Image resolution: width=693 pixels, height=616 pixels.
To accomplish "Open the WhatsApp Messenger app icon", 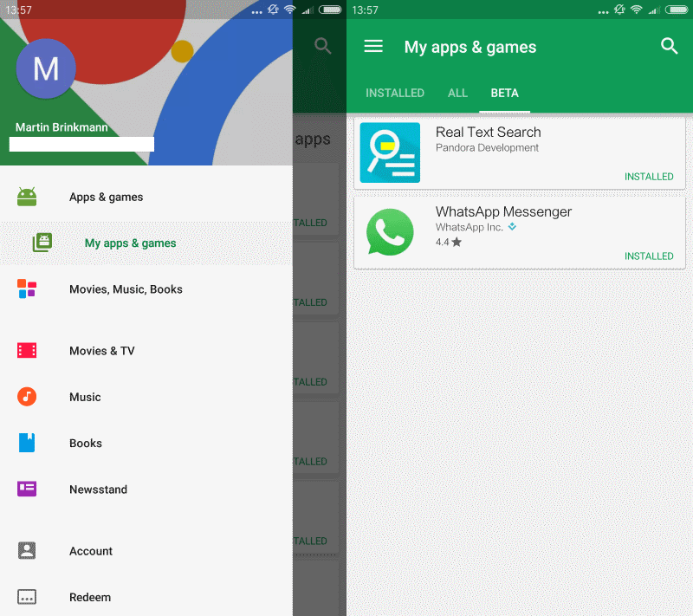I will 390,232.
